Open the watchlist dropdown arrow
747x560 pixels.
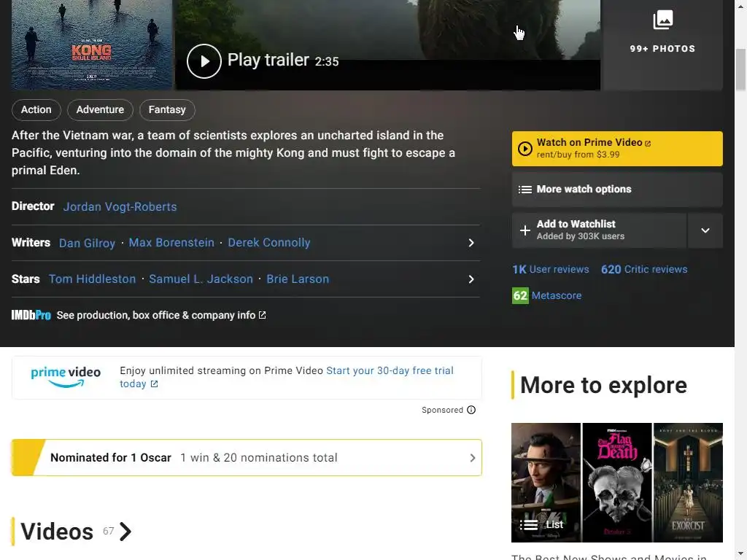(705, 230)
